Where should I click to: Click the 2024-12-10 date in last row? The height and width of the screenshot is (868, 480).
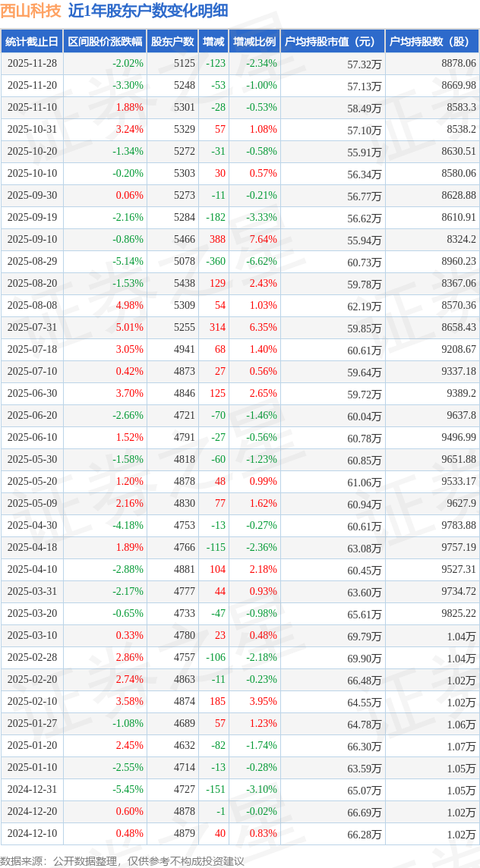click(x=32, y=834)
